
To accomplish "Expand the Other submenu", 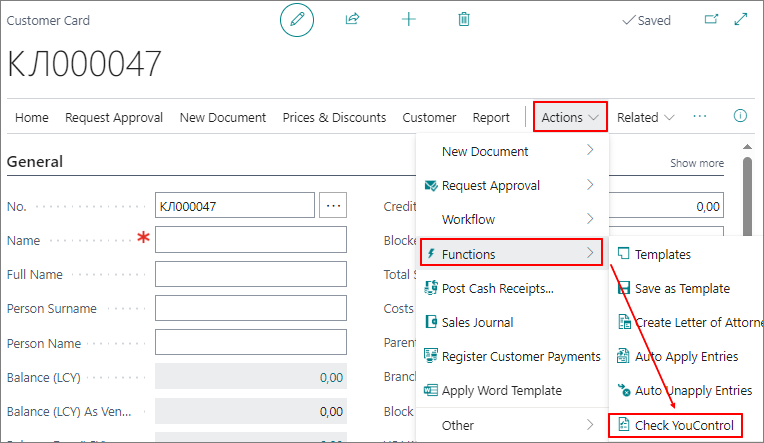I will pyautogui.click(x=510, y=426).
